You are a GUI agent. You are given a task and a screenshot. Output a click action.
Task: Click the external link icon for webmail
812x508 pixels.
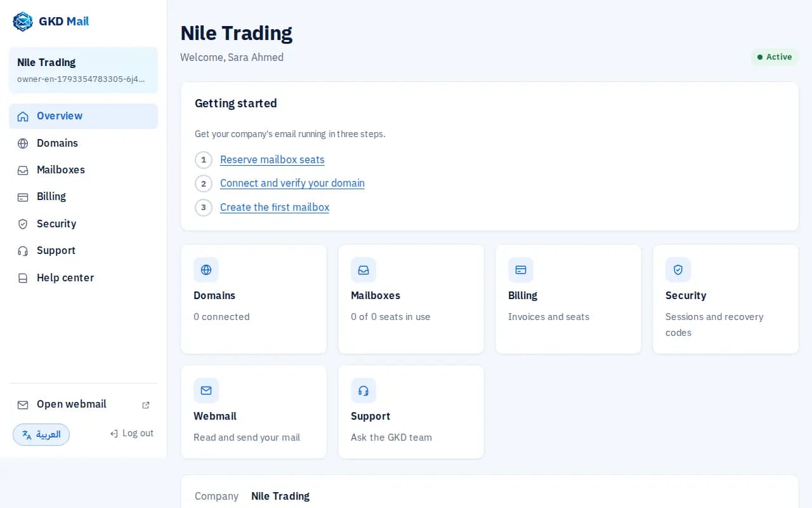pos(146,405)
